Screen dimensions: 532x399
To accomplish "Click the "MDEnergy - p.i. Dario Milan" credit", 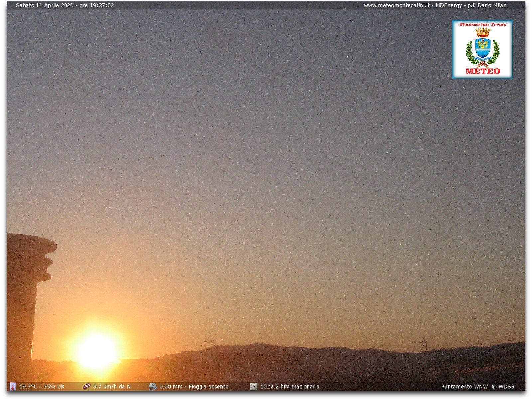I will click(471, 5).
